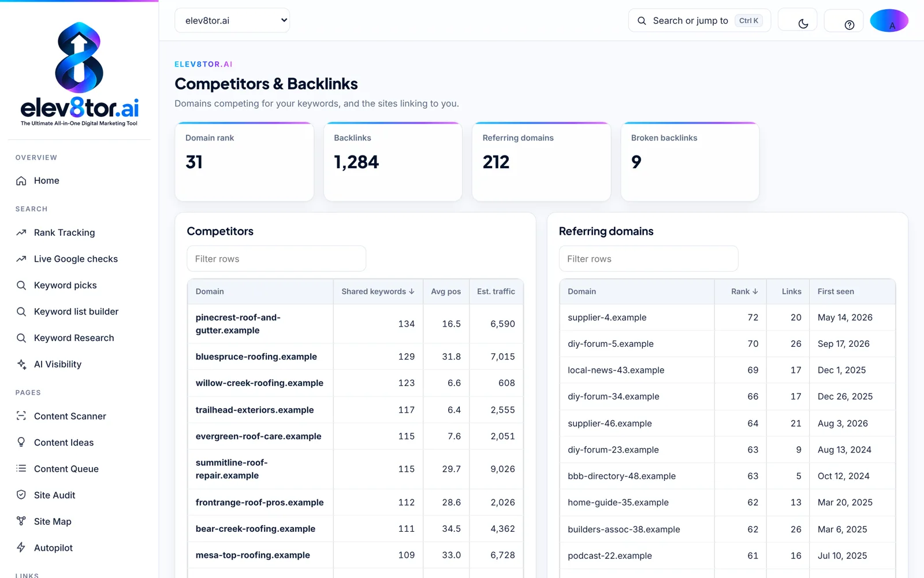Select supplier-4.example referring domain
This screenshot has height=578, width=924.
tap(728, 317)
